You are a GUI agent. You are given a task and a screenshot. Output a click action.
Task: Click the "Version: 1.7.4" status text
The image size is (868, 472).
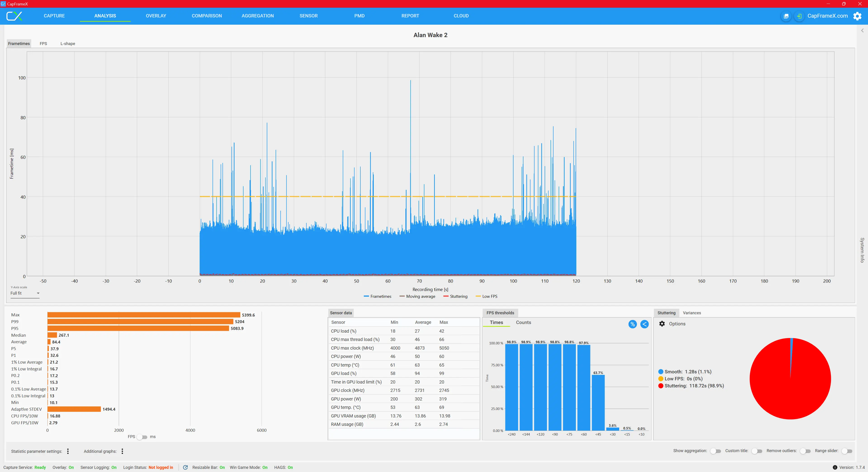point(852,467)
